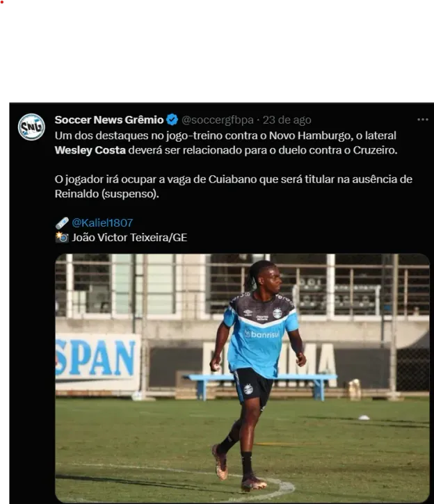
Task: Click the João Victor Teixeira/GE credit line
Action: [x=129, y=238]
